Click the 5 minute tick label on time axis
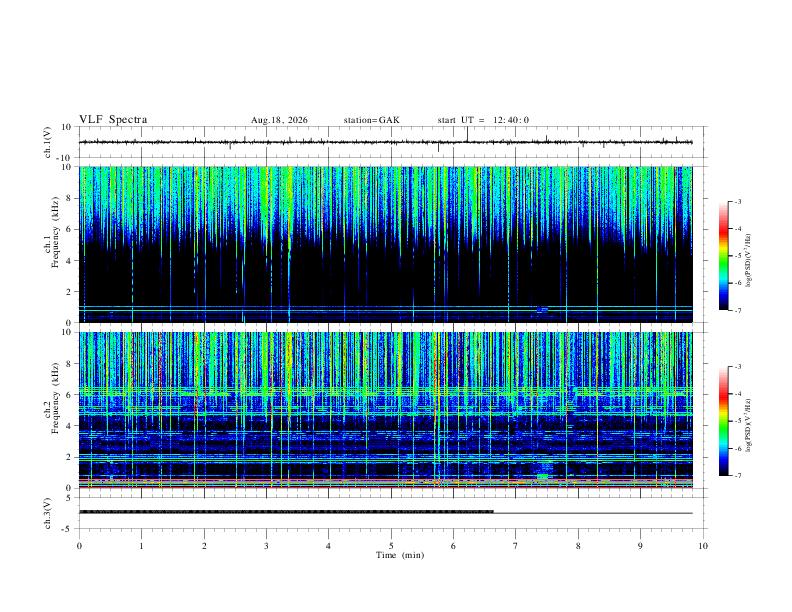 pos(391,546)
